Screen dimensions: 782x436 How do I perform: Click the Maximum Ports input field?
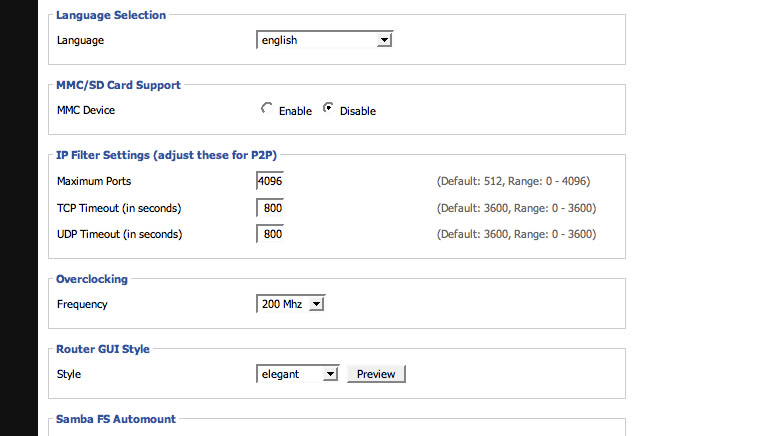270,181
